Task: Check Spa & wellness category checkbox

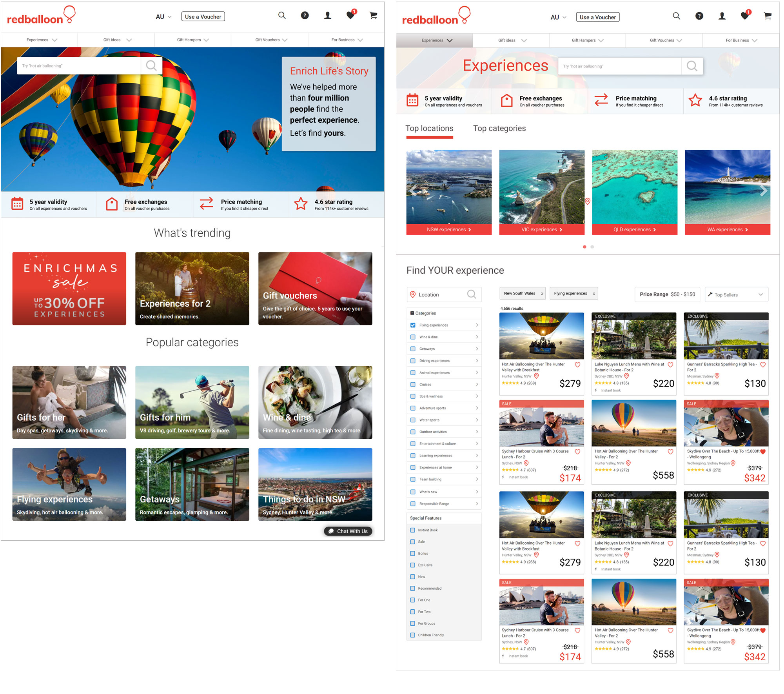Action: click(413, 396)
